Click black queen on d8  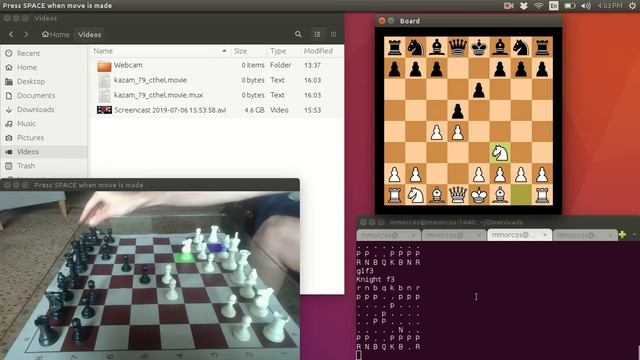[458, 47]
